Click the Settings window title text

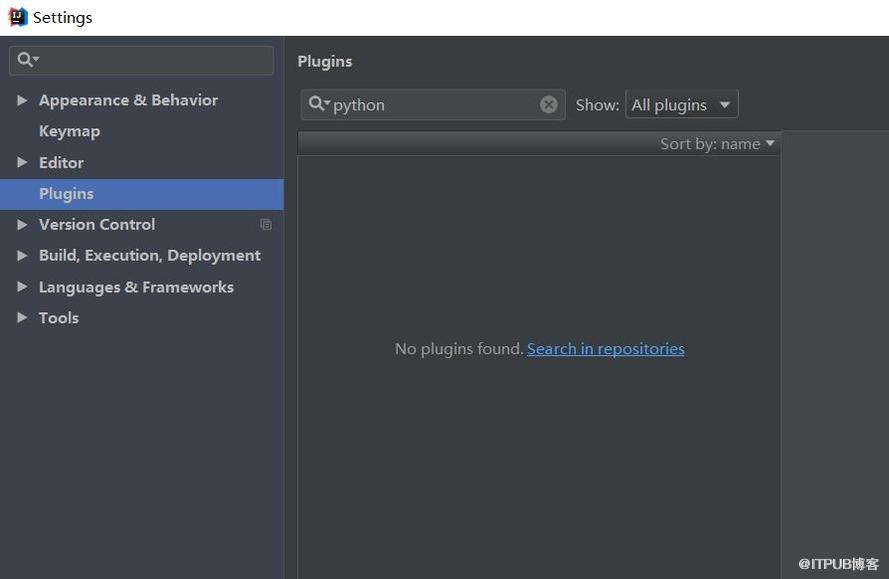62,18
